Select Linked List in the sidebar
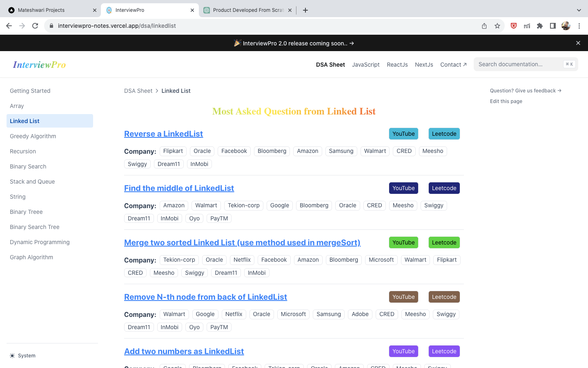Image resolution: width=588 pixels, height=368 pixels. point(50,121)
